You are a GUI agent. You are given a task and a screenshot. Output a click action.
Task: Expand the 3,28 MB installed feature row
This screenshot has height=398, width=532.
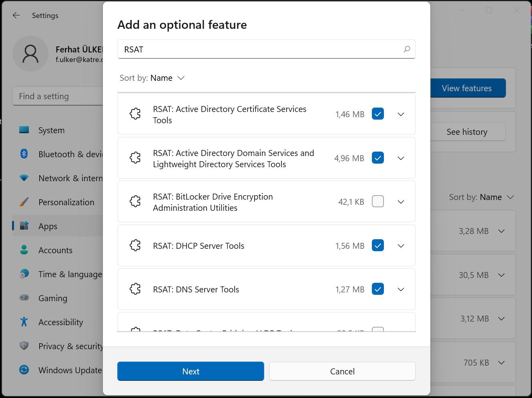[x=501, y=231]
